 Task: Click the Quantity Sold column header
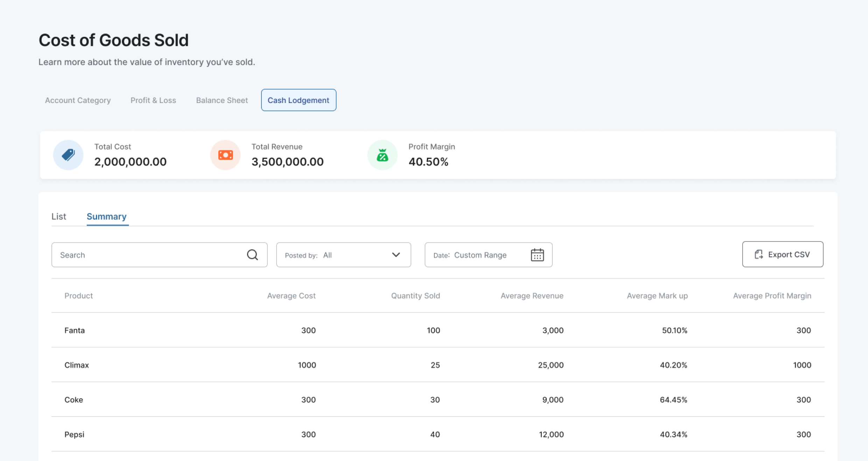click(x=415, y=296)
